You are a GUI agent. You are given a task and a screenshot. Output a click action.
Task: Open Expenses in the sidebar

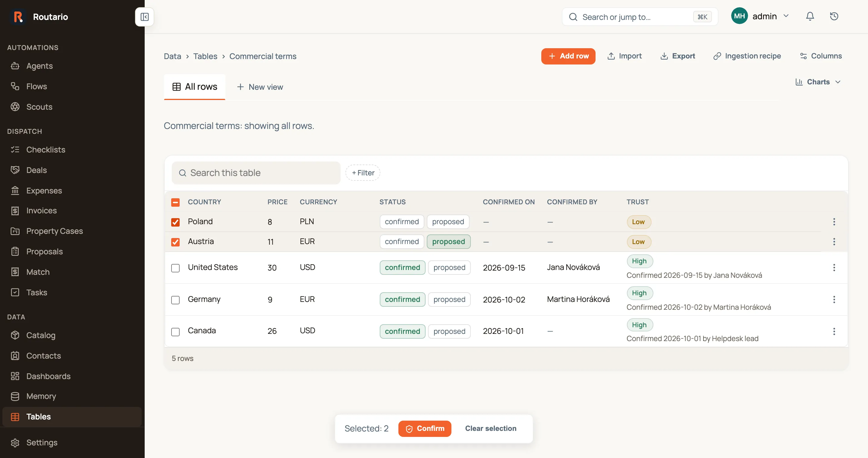(72, 191)
